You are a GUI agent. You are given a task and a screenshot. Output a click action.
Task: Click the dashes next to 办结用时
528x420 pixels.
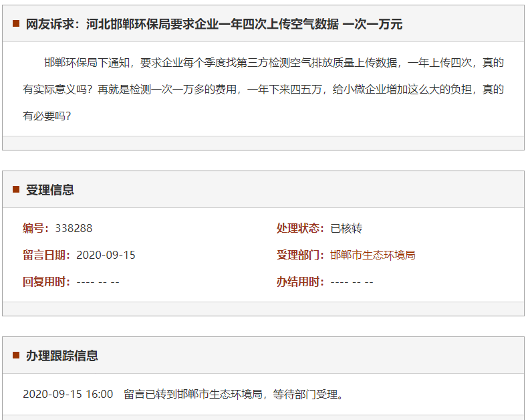point(352,282)
